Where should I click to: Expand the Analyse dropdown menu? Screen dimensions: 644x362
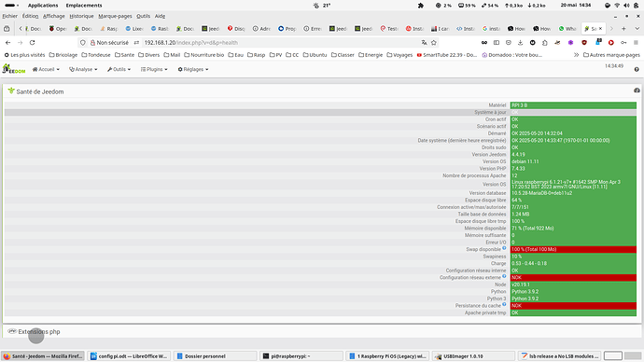pos(83,69)
